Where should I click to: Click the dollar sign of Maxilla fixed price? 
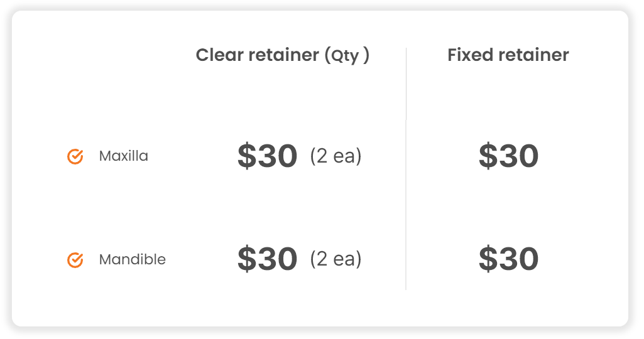point(488,156)
